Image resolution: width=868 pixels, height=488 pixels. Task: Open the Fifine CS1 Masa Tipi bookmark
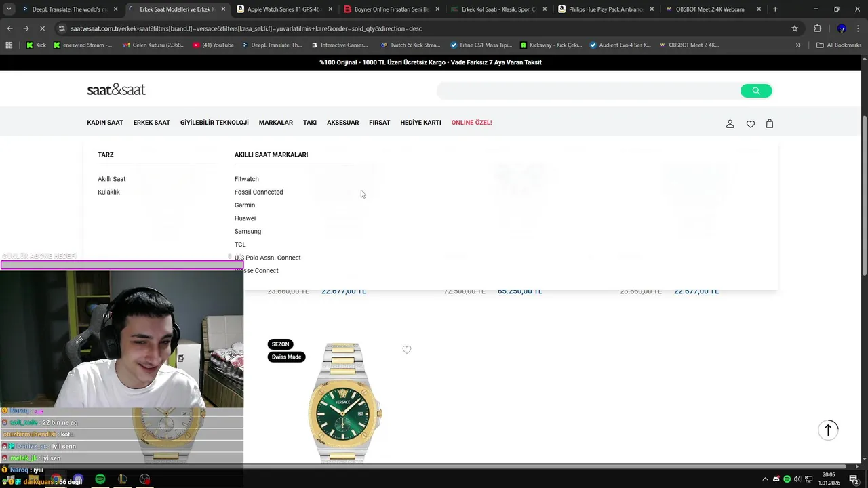(481, 45)
